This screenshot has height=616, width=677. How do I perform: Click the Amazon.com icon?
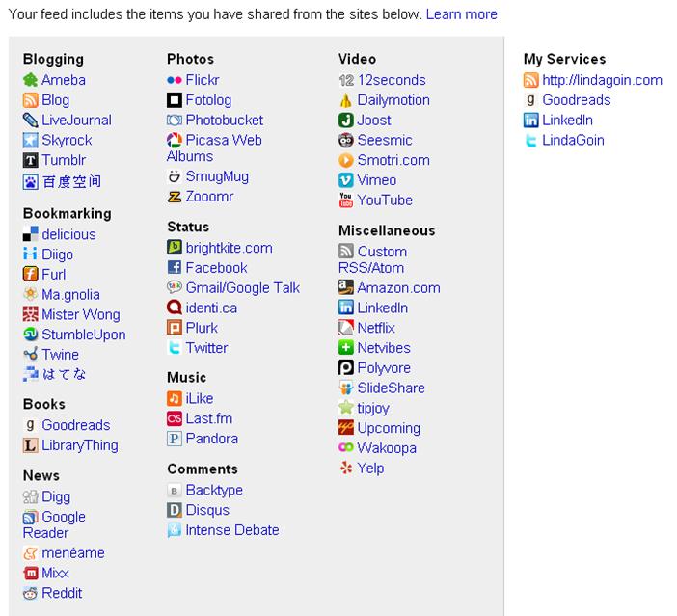click(346, 287)
